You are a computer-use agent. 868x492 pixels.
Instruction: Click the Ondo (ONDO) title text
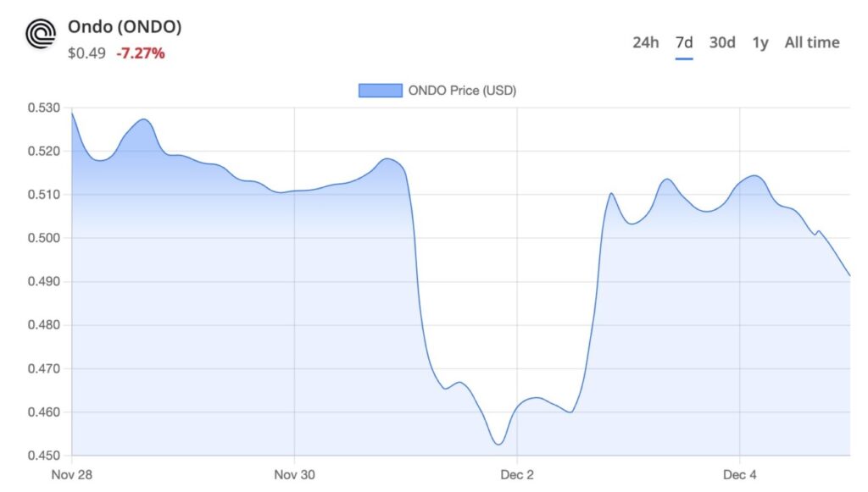point(125,26)
